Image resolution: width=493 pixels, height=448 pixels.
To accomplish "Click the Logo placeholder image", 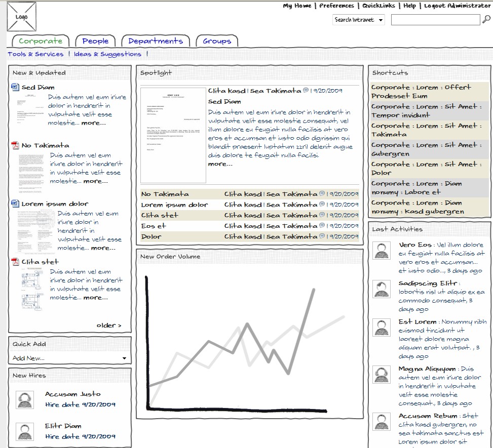I will point(21,17).
